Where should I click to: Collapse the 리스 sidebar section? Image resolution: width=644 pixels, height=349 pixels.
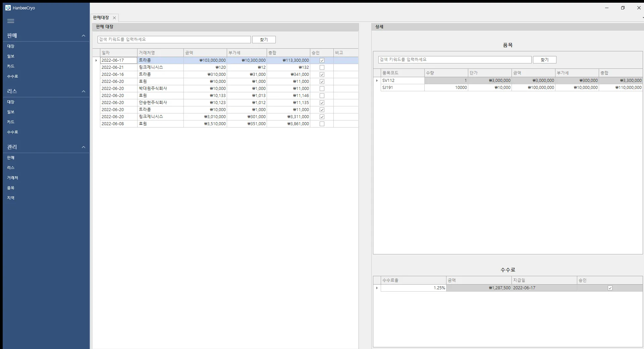click(x=84, y=91)
